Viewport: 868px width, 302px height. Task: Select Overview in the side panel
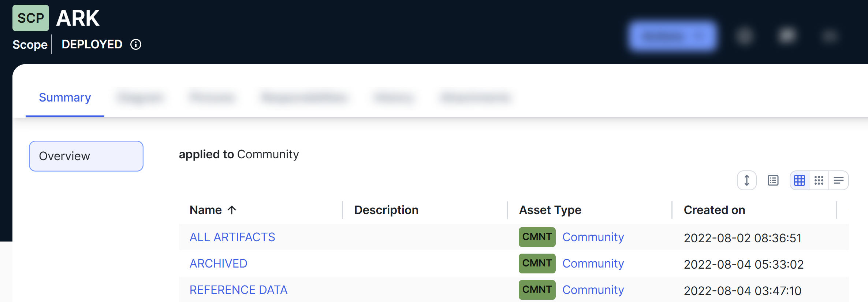pyautogui.click(x=86, y=156)
